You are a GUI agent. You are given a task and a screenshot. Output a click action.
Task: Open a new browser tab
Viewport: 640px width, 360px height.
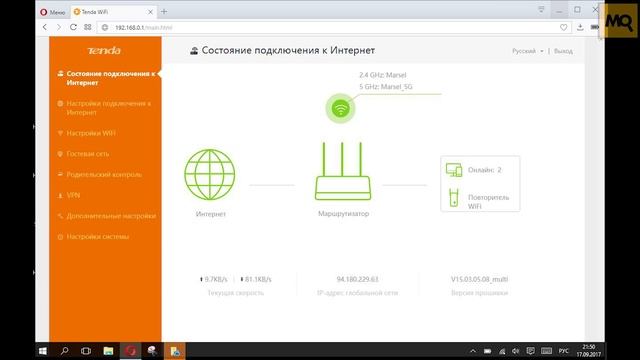(164, 12)
